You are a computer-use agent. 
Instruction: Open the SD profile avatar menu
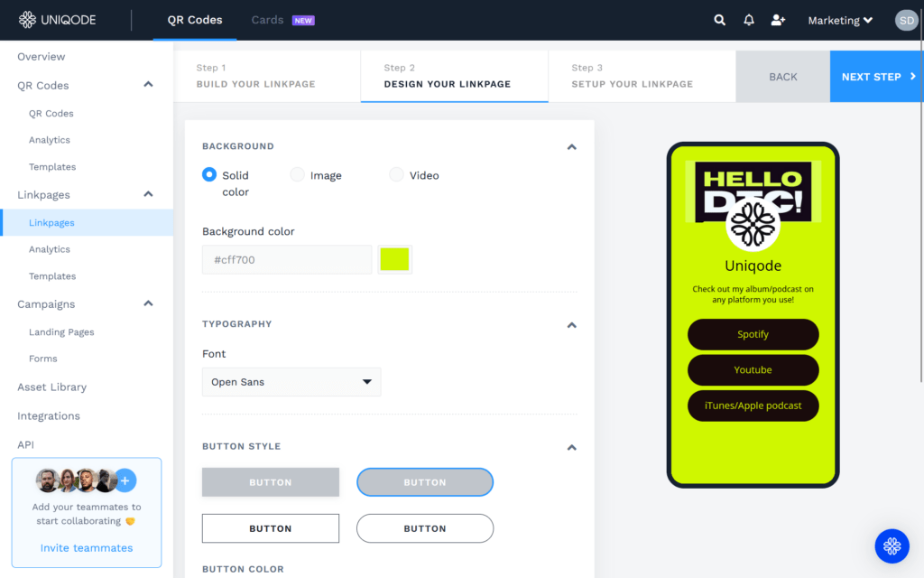pyautogui.click(x=906, y=19)
